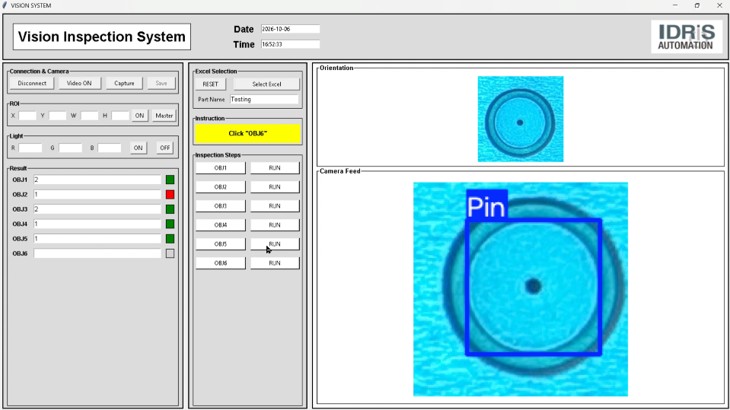Select the OBJ4 inspection step
This screenshot has width=730, height=410.
coord(220,225)
